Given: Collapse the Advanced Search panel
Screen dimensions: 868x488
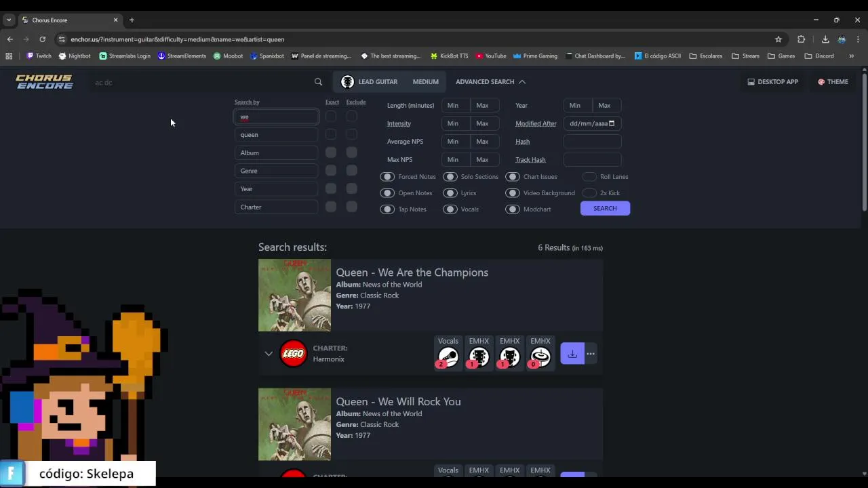Looking at the screenshot, I should click(490, 82).
